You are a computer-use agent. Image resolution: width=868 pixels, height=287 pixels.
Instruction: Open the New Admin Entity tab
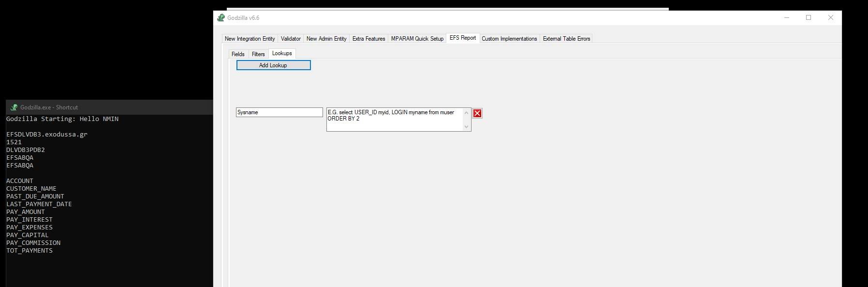coord(326,39)
